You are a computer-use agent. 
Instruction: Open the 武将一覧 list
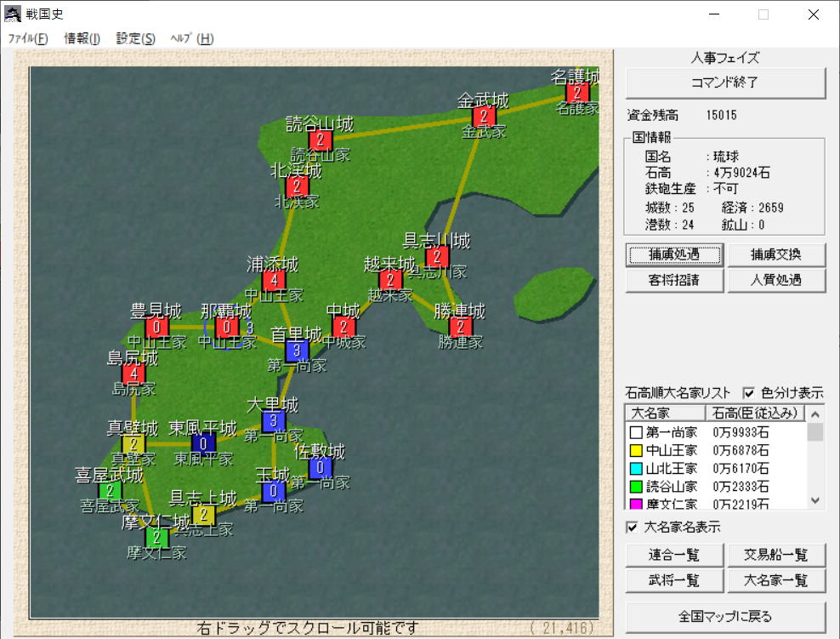point(673,580)
